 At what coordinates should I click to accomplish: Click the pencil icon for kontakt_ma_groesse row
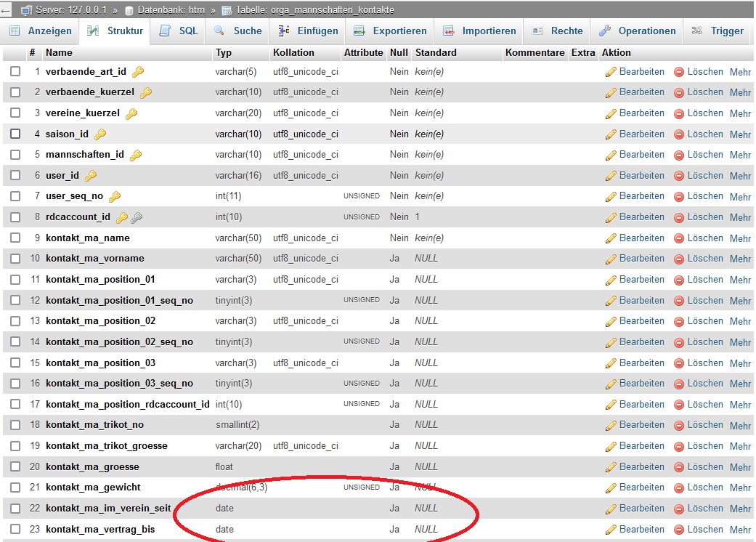611,467
